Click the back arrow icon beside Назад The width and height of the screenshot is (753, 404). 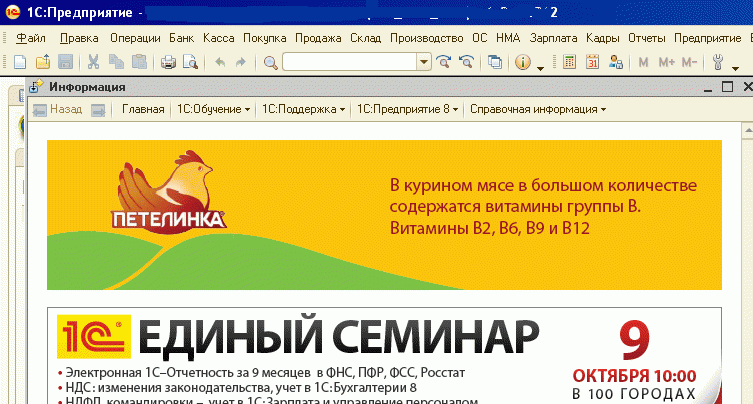39,110
